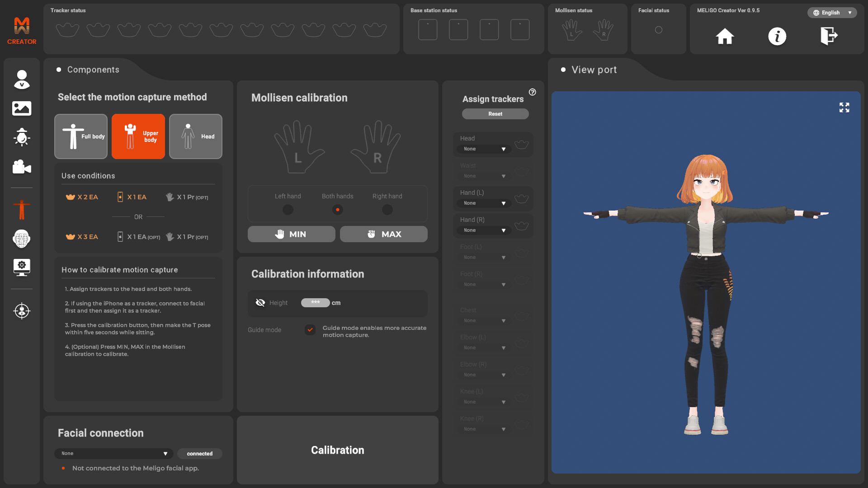
Task: Expand viewport to fullscreen
Action: [x=844, y=108]
